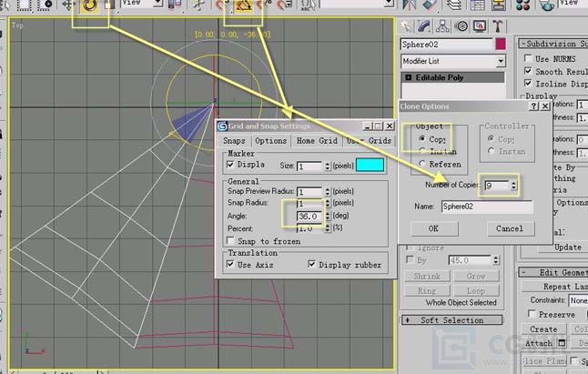The height and width of the screenshot is (374, 588).
Task: Enable the Preserve checkbox in Edit Geometry
Action: coord(532,314)
